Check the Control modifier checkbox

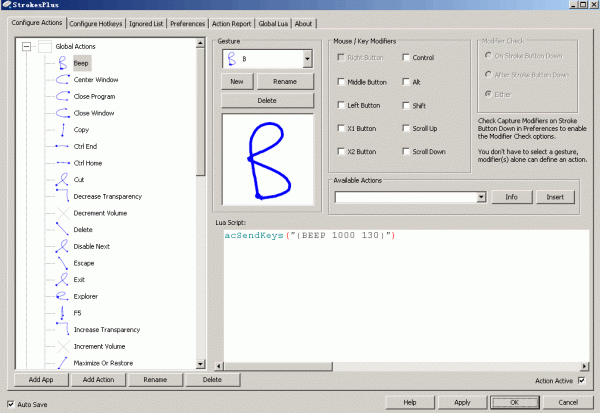(406, 57)
